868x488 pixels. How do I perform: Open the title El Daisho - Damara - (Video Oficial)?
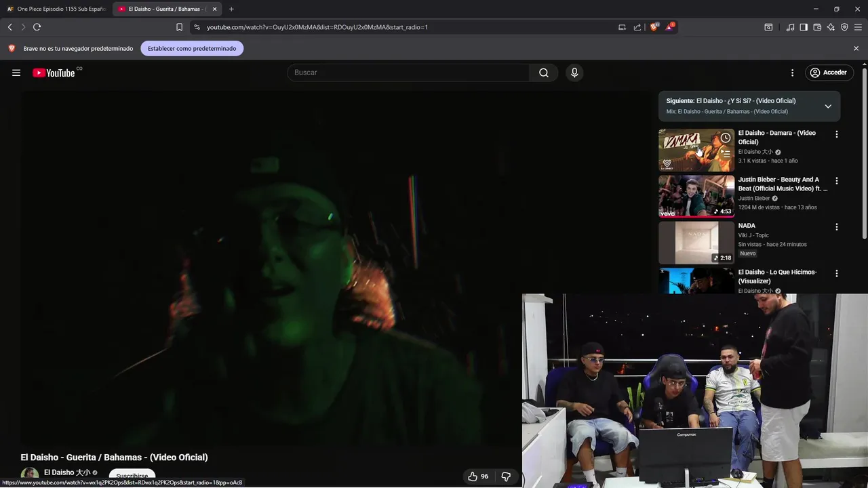pos(777,138)
